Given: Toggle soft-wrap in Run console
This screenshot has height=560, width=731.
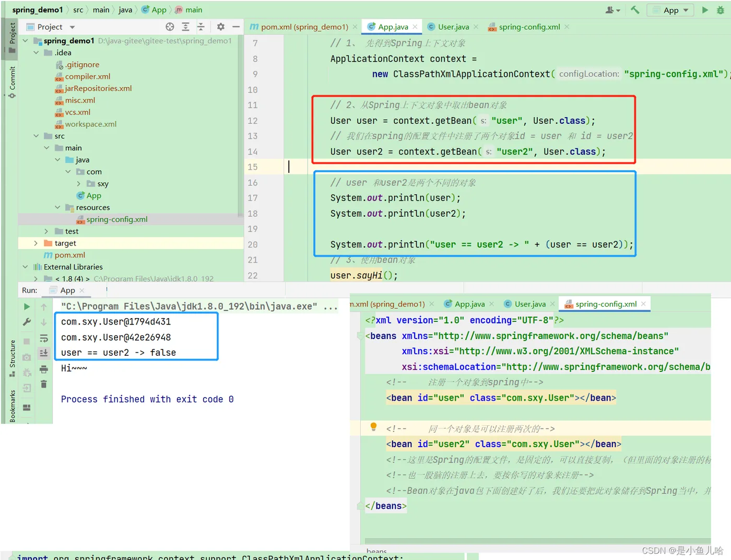Looking at the screenshot, I should pos(44,338).
